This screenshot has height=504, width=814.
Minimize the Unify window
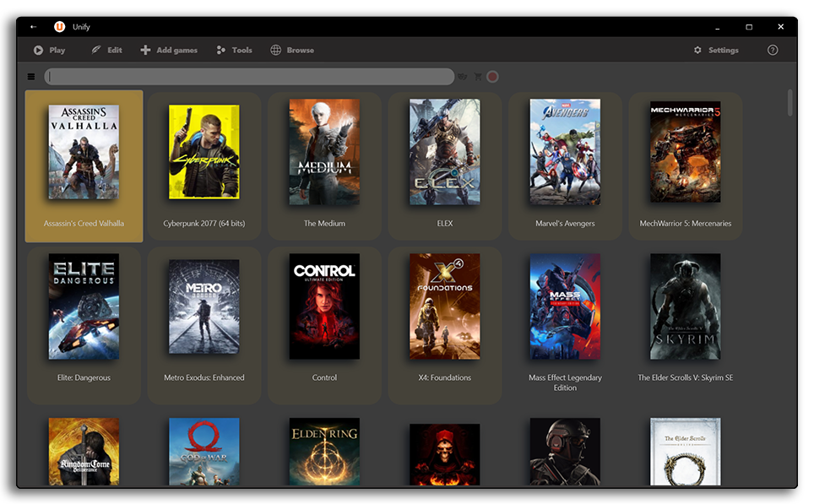tap(717, 27)
